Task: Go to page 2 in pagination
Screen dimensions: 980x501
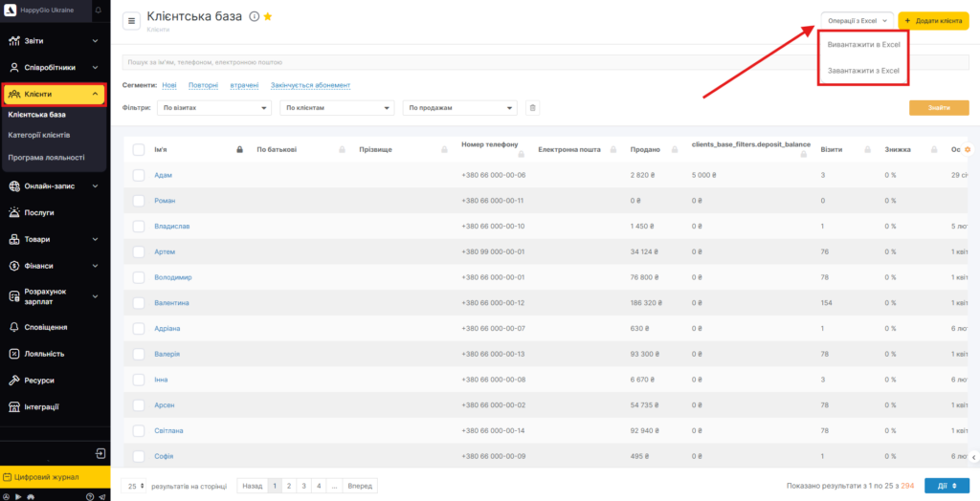Action: coord(289,486)
